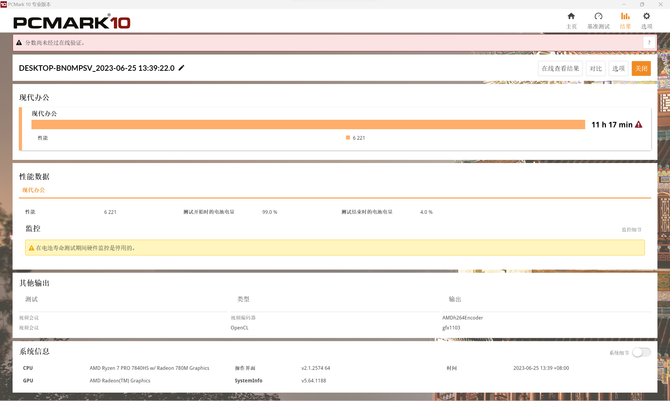
Task: Click the 其他输出 section heading
Action: [x=34, y=283]
